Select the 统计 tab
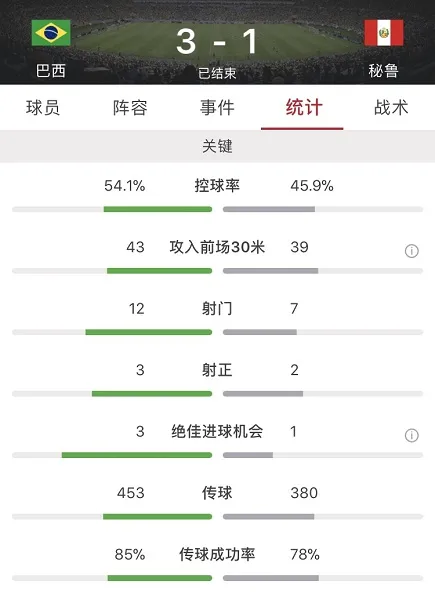 (304, 108)
